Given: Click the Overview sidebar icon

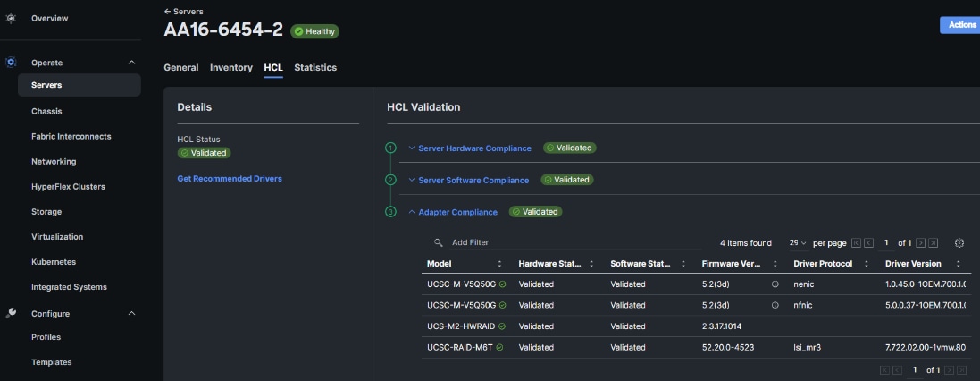Looking at the screenshot, I should click(x=11, y=18).
